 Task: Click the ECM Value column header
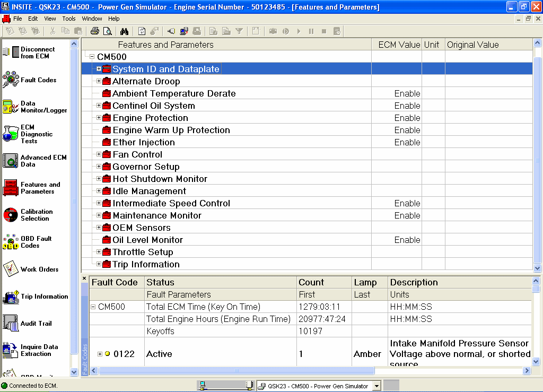pyautogui.click(x=397, y=45)
